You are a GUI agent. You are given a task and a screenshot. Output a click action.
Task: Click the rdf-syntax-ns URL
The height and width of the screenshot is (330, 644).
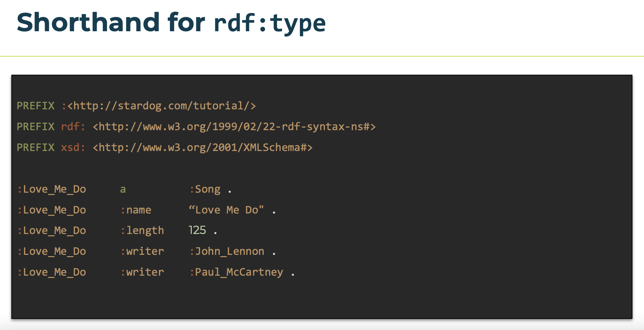click(x=234, y=127)
